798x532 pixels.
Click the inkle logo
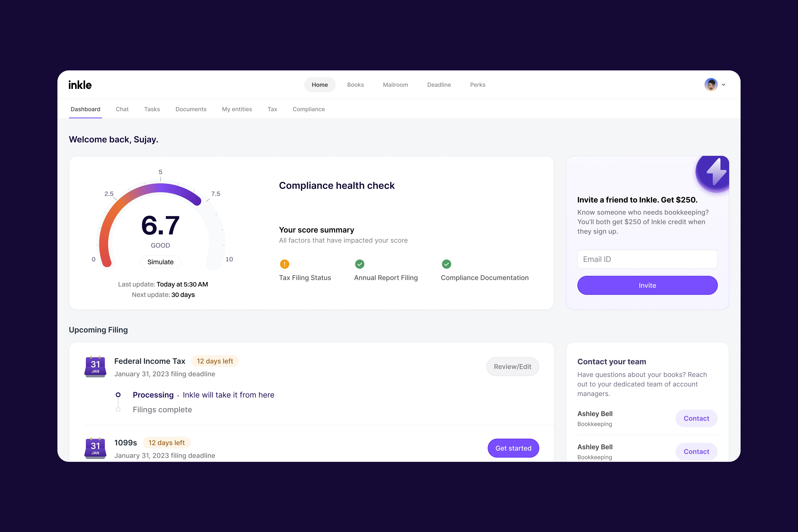tap(80, 85)
